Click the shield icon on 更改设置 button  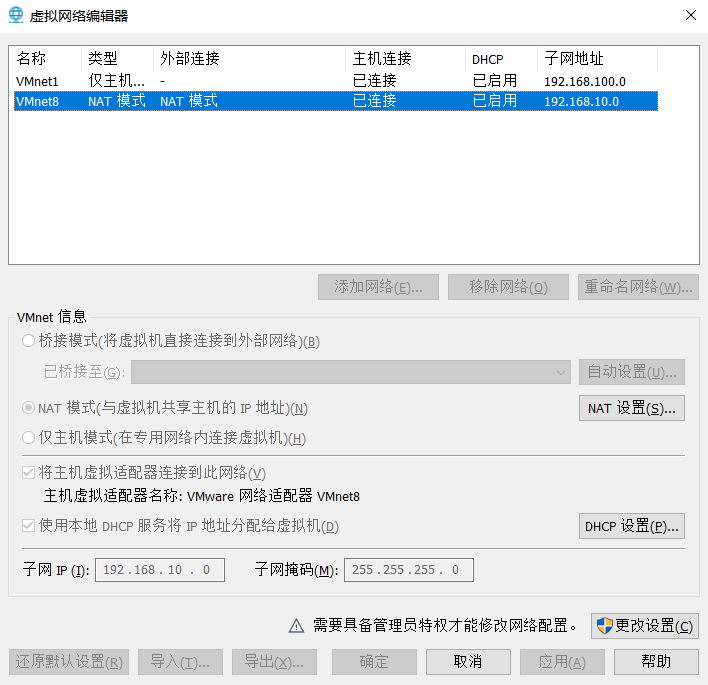coord(604,626)
